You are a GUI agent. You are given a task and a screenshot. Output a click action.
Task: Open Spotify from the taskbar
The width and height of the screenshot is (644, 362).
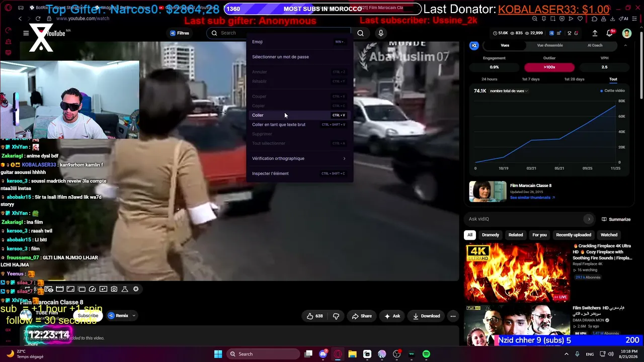coord(426,354)
